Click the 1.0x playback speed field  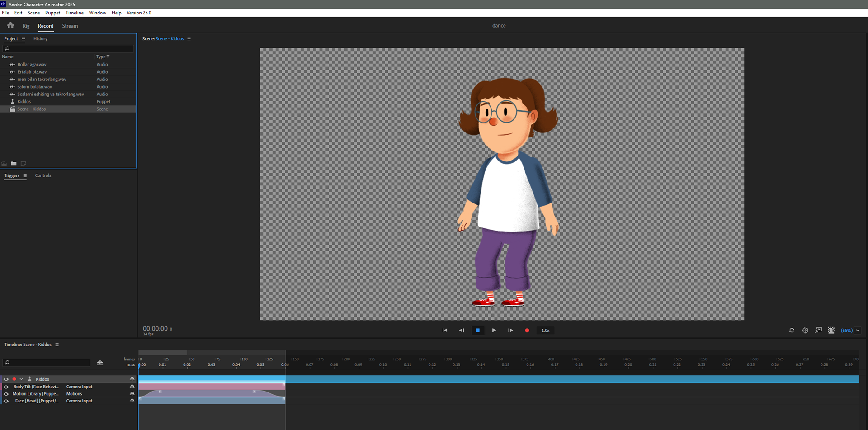point(546,331)
